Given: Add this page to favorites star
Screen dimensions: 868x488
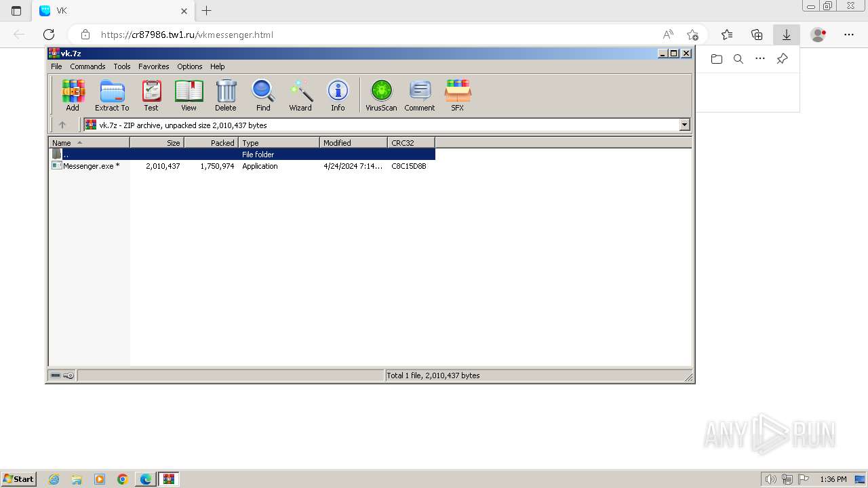Looking at the screenshot, I should point(692,35).
